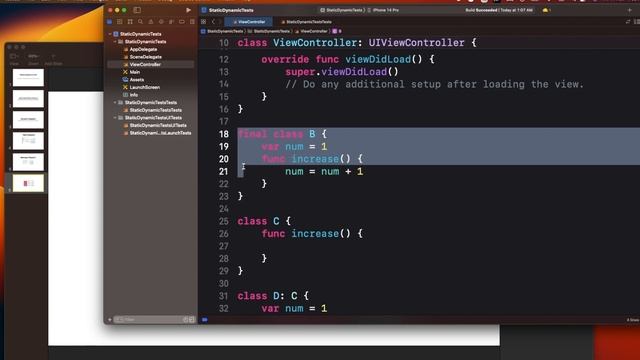
Task: Click 'num = num + 1' code line
Action: (x=324, y=171)
